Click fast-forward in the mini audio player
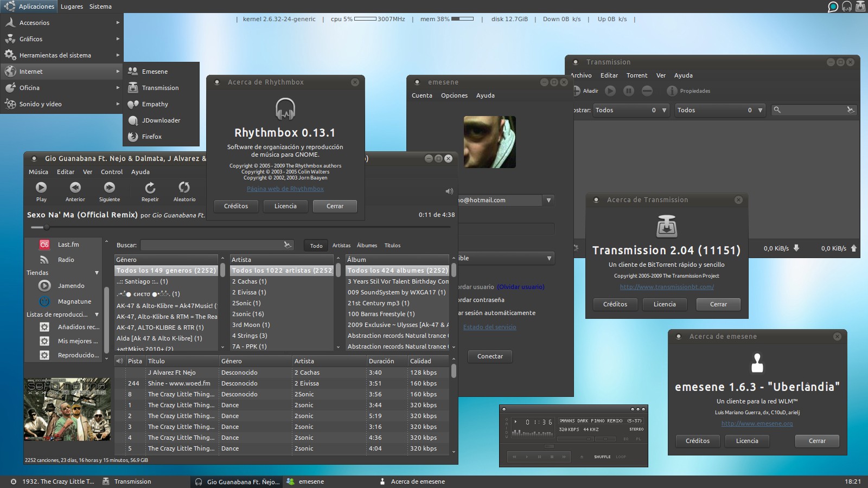The height and width of the screenshot is (488, 868). (564, 457)
